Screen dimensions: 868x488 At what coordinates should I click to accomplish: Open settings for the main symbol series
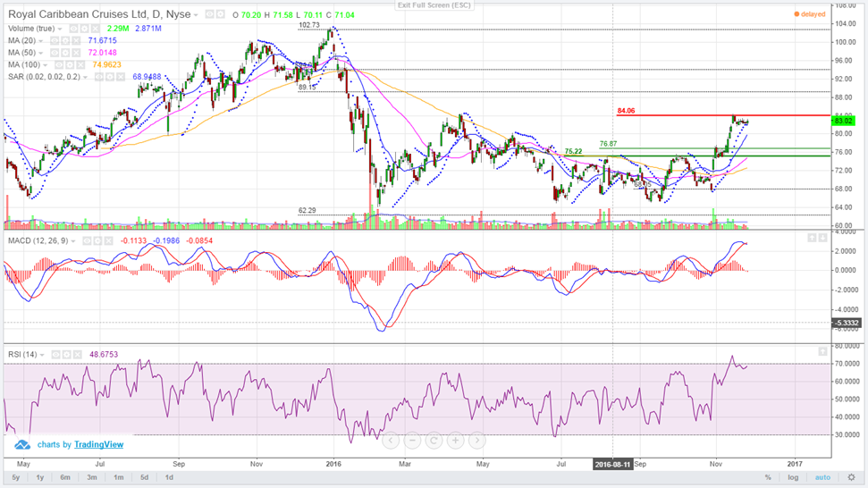coord(220,14)
